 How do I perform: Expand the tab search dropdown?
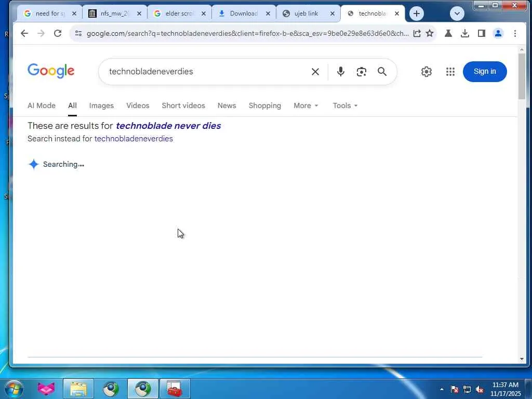457,14
